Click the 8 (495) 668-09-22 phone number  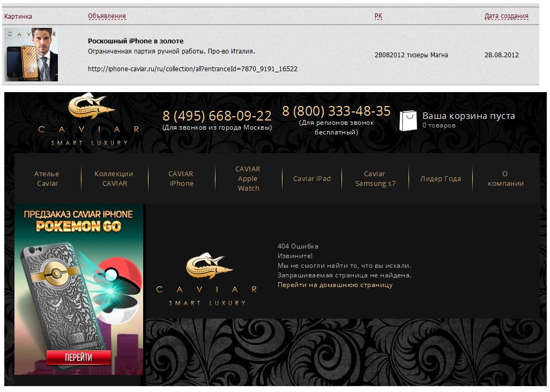tap(217, 116)
